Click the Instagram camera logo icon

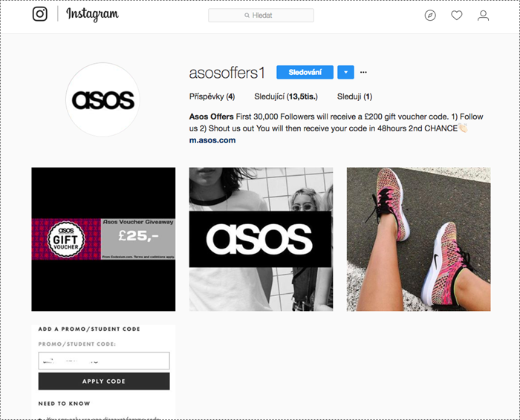pos(40,14)
